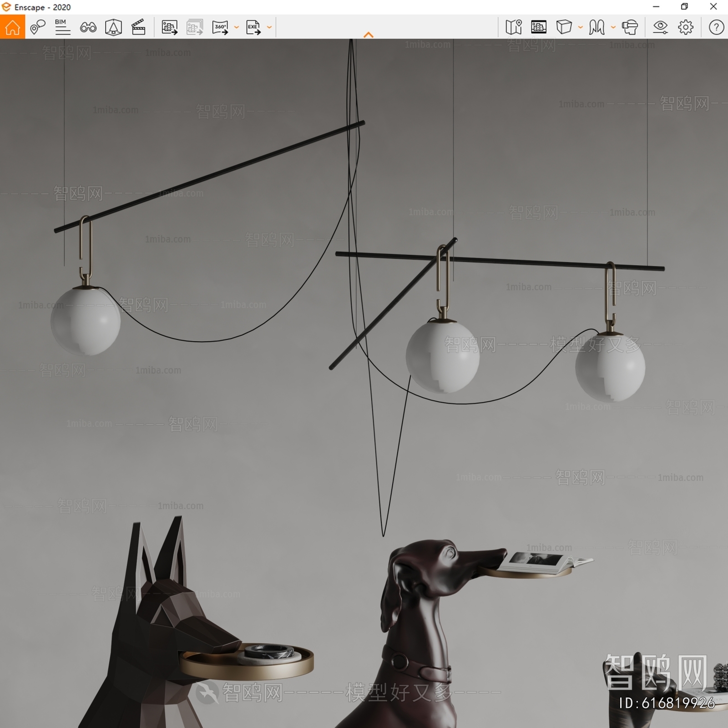728x728 pixels.
Task: Open the mini map icon
Action: [x=513, y=27]
